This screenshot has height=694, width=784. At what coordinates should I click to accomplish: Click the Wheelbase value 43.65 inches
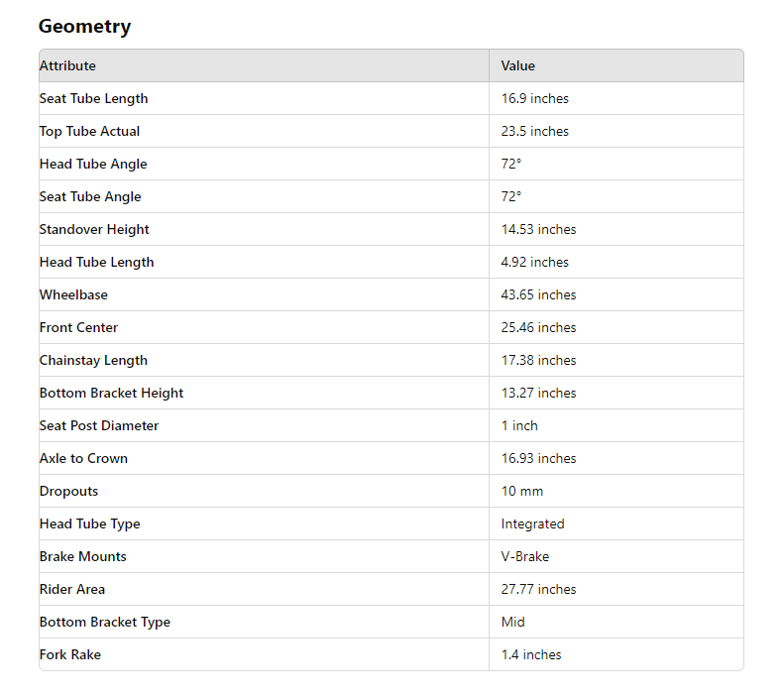[538, 295]
